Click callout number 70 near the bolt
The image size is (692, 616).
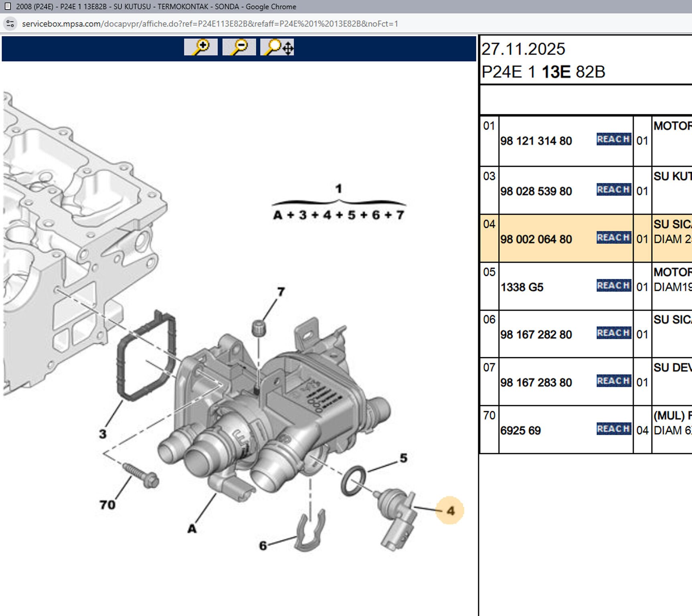click(x=107, y=505)
